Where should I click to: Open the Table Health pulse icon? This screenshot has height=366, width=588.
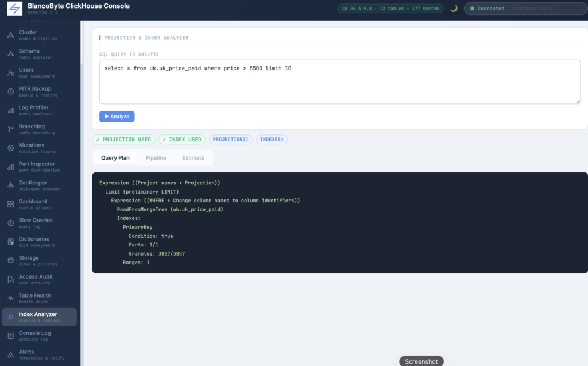10,298
